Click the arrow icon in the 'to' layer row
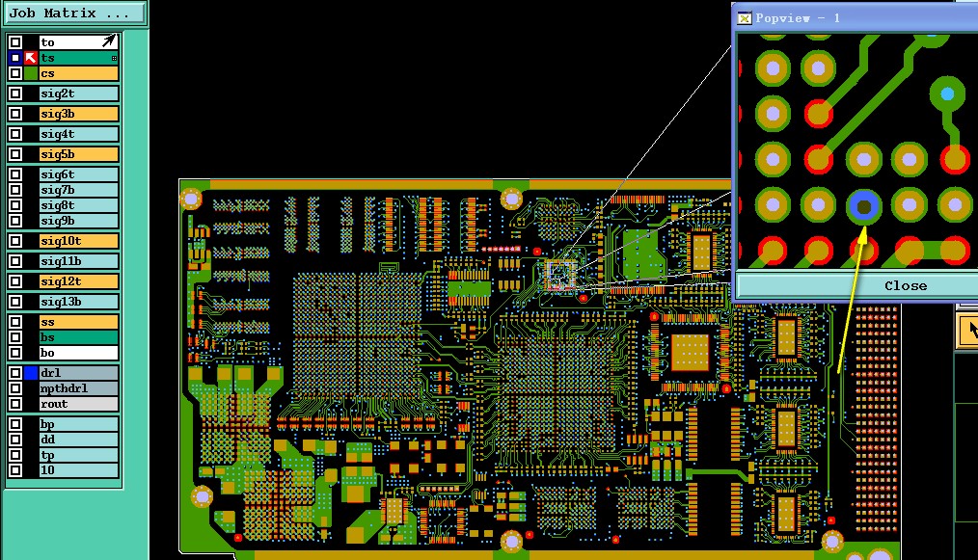Image resolution: width=978 pixels, height=560 pixels. pyautogui.click(x=109, y=41)
